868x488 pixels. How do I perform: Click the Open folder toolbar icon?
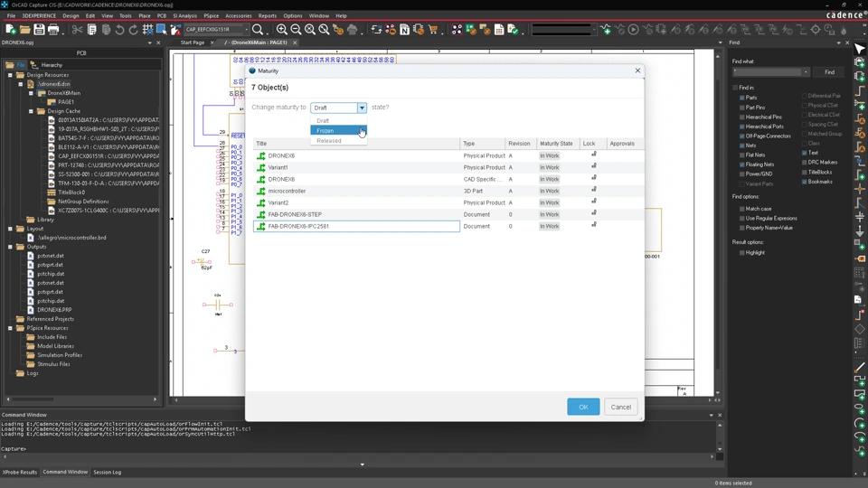pyautogui.click(x=25, y=29)
